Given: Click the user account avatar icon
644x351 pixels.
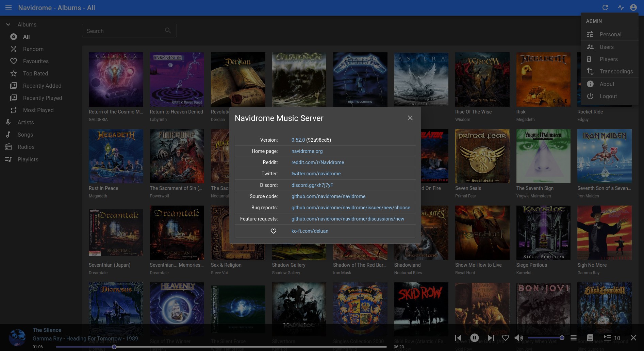Looking at the screenshot, I should (x=633, y=7).
